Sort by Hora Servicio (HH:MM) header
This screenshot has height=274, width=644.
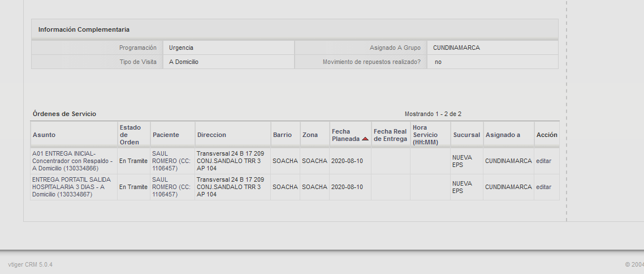click(x=426, y=135)
